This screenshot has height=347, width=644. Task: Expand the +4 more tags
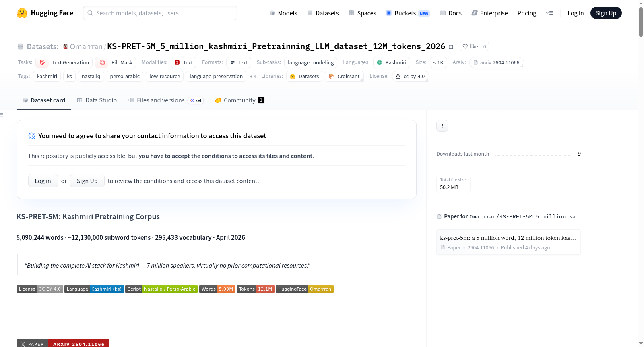(253, 76)
